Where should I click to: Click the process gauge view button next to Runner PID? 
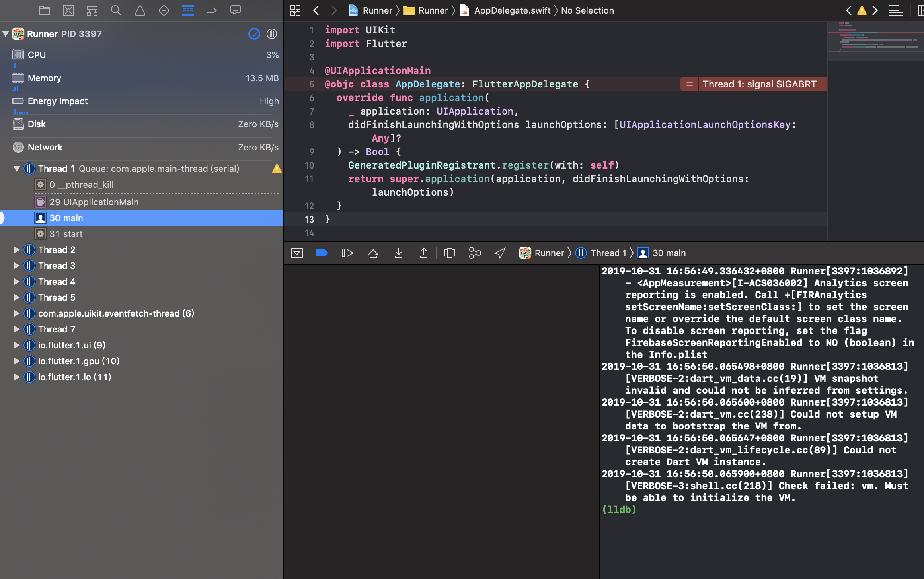tap(254, 34)
